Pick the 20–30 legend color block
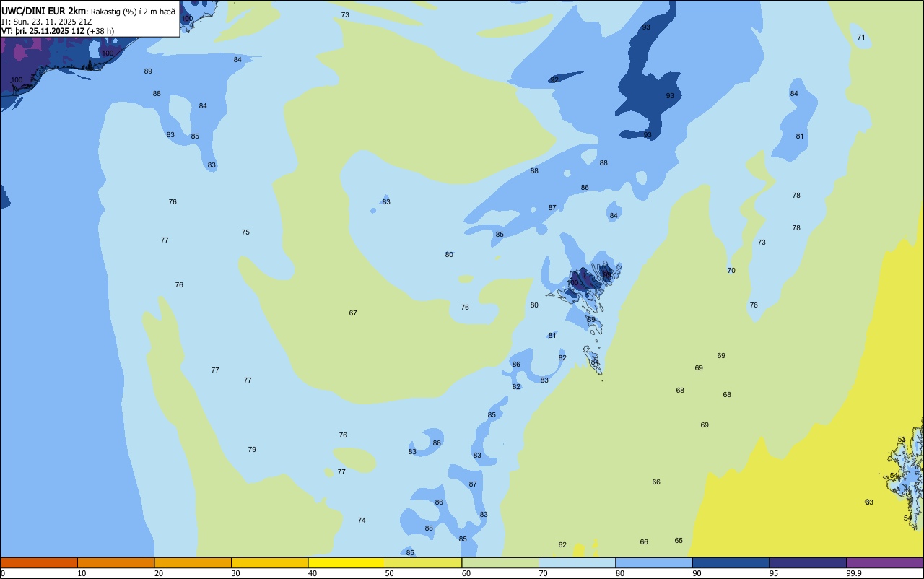This screenshot has width=924, height=579. [193, 562]
